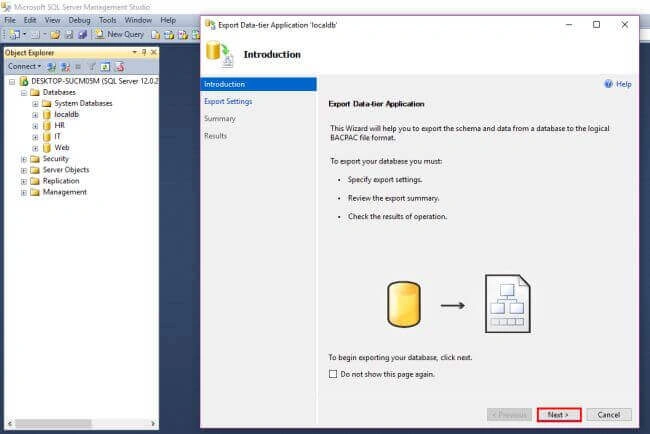Click the Analysis Services DMX Query icon

[183, 34]
